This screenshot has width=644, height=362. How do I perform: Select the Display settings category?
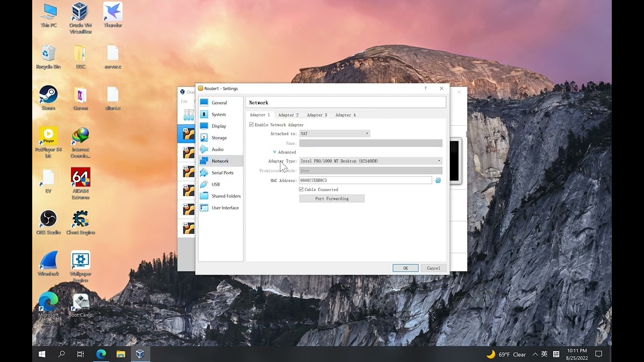pyautogui.click(x=220, y=126)
